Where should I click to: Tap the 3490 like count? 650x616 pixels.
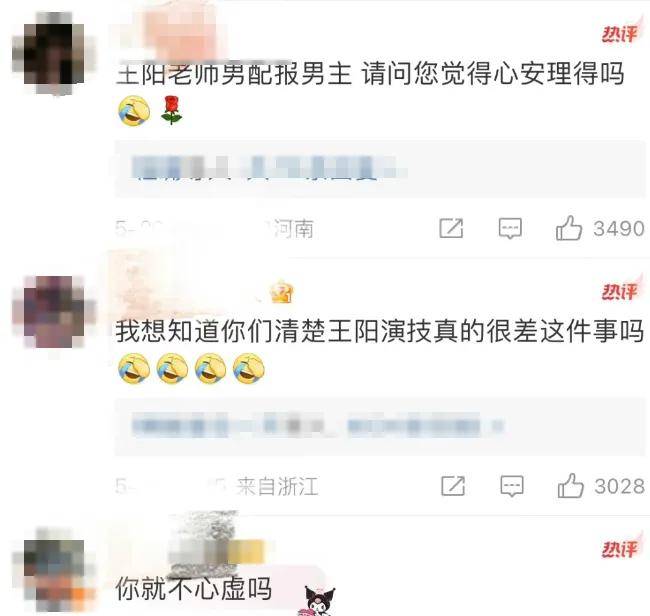pyautogui.click(x=618, y=228)
